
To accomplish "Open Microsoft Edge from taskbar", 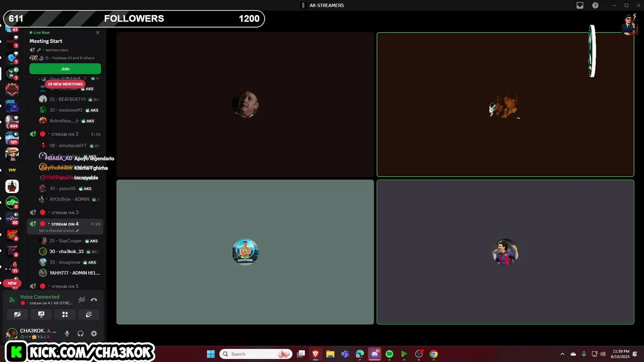I will click(x=360, y=354).
